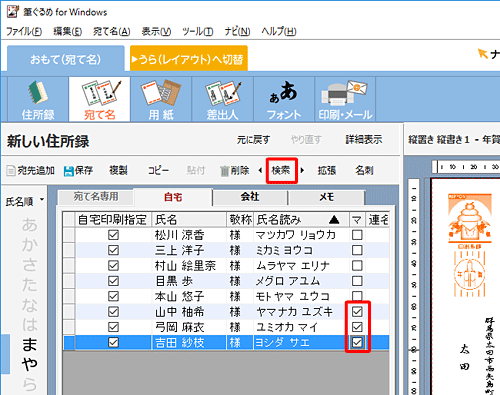This screenshot has height=395, width=500.
Task: Open the 差出人 sender icon
Action: click(x=222, y=99)
